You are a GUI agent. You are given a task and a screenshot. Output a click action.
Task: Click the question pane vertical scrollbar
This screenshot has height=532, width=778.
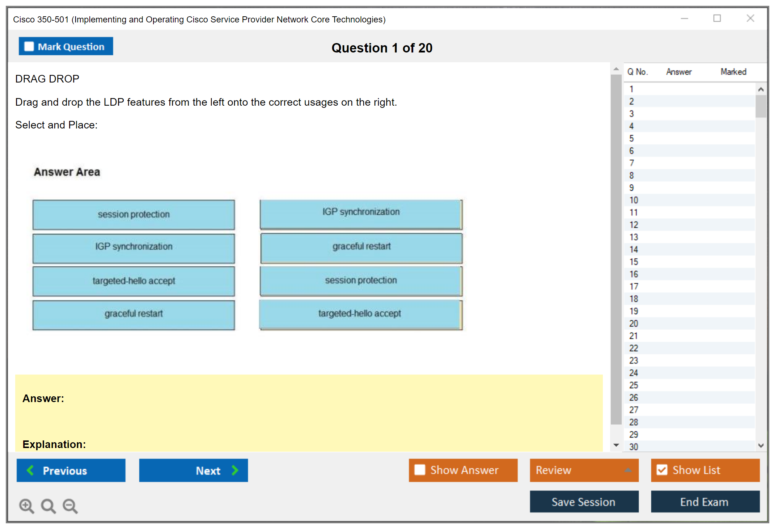tap(616, 250)
